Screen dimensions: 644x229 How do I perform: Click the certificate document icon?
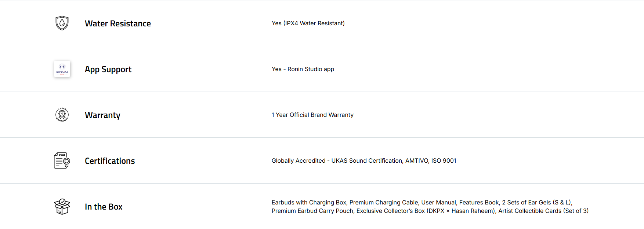tap(62, 160)
